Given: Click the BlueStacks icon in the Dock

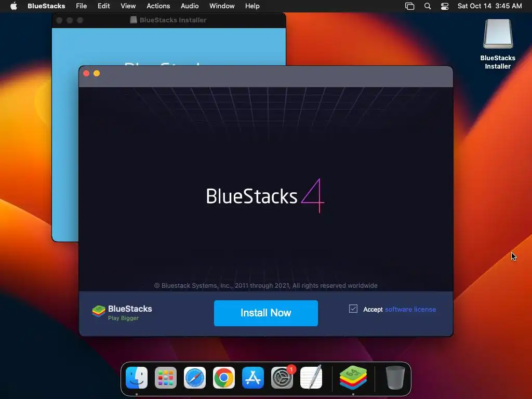Looking at the screenshot, I should (353, 378).
